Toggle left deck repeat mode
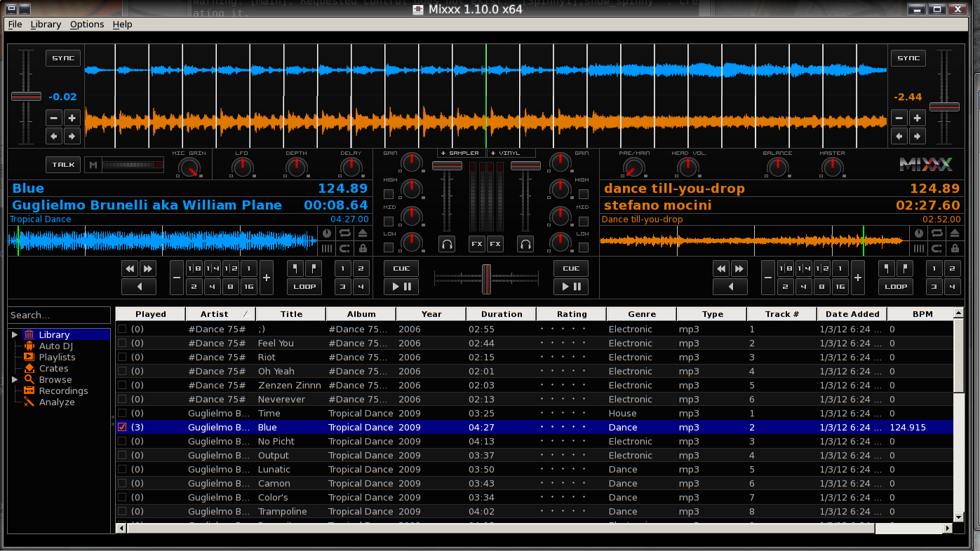Screen dimensions: 980x551 point(344,233)
